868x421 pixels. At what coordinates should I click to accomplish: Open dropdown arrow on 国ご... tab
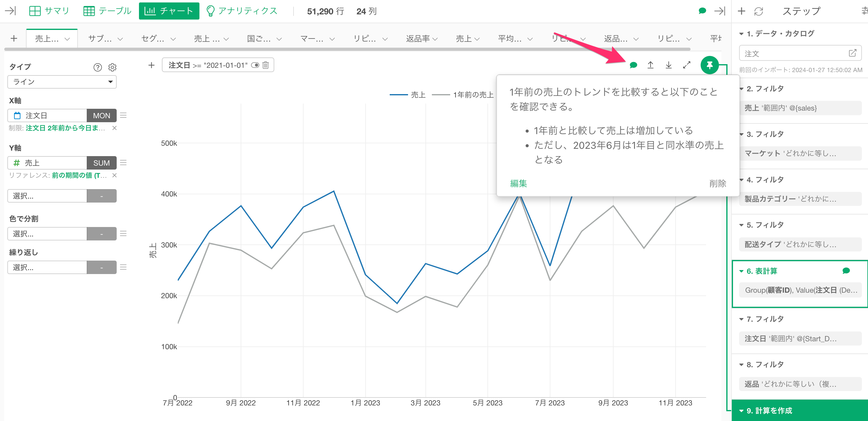coord(279,39)
